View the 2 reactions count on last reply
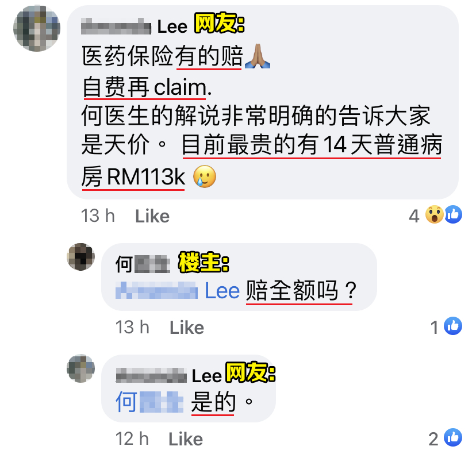This screenshot has height=450, width=476. click(433, 439)
